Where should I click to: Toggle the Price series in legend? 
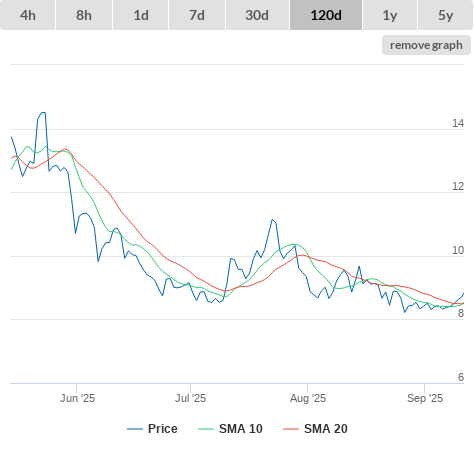[x=163, y=429]
